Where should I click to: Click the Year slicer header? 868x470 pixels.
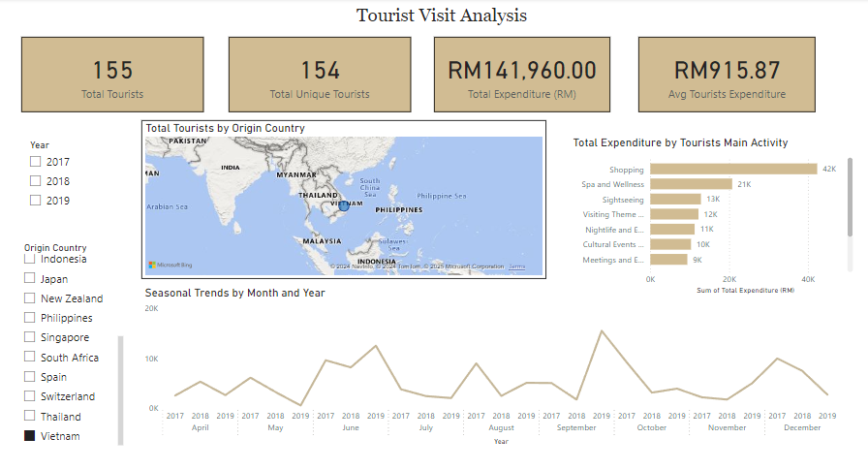[x=40, y=145]
